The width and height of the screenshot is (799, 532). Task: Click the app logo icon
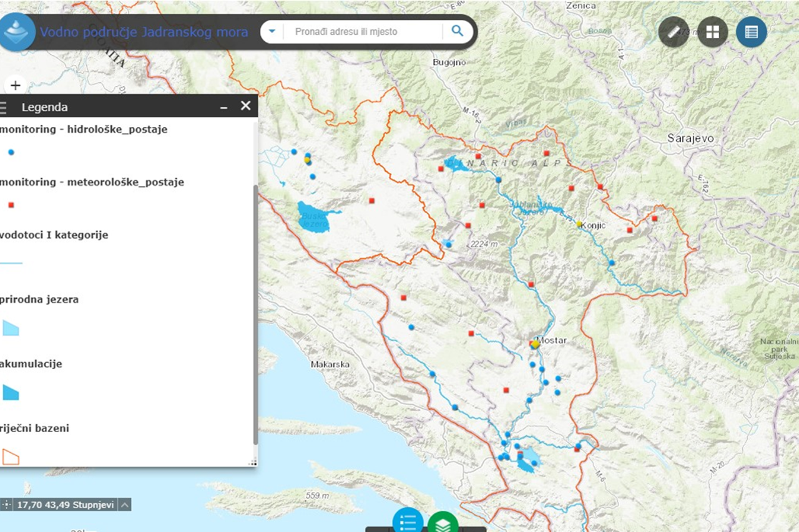tap(17, 31)
